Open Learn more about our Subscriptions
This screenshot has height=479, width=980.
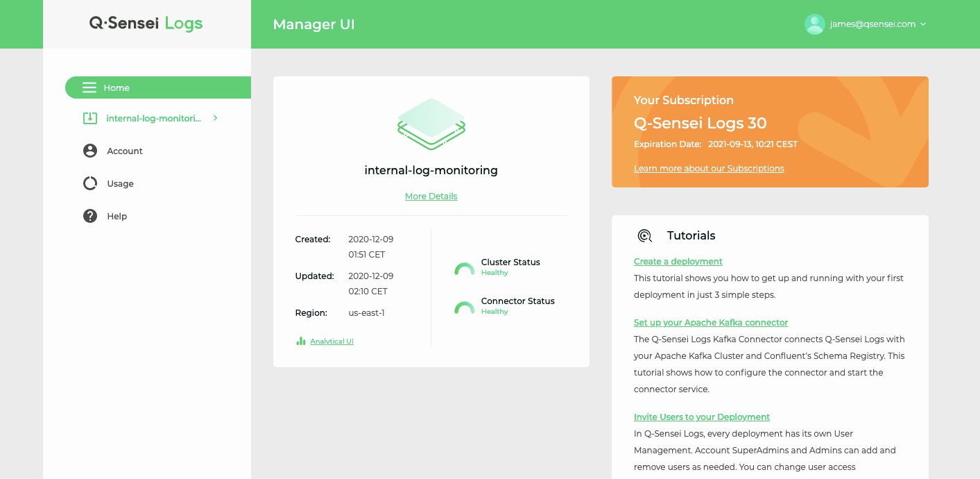point(709,169)
